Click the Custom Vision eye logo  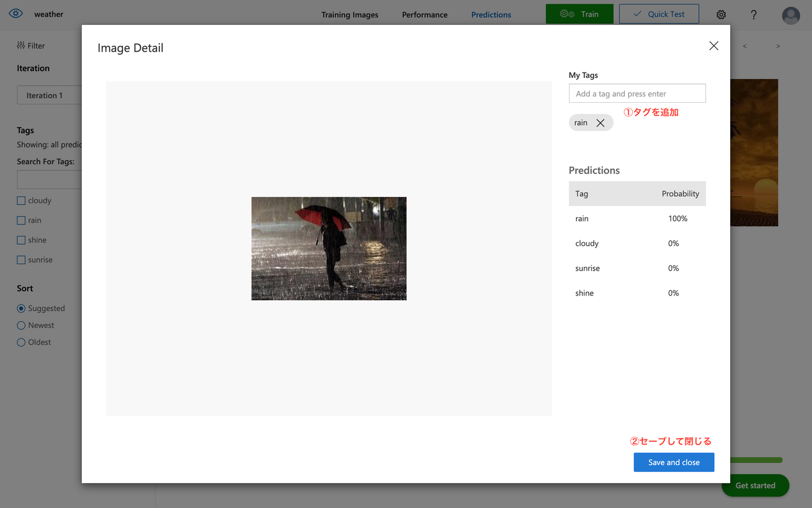(x=16, y=14)
